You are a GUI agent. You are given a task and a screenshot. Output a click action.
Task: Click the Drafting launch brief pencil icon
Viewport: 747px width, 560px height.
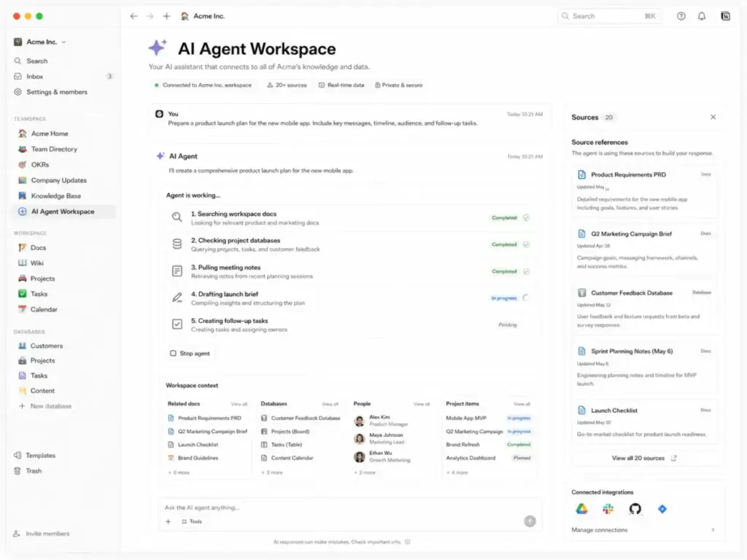pos(177,297)
